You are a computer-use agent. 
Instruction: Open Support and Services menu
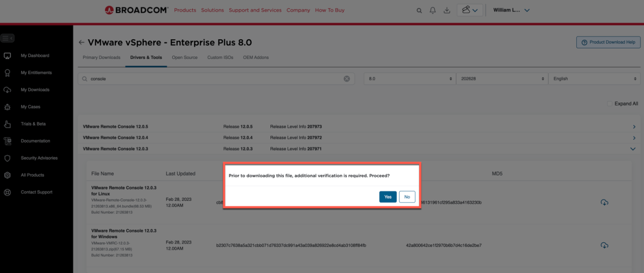click(x=255, y=10)
